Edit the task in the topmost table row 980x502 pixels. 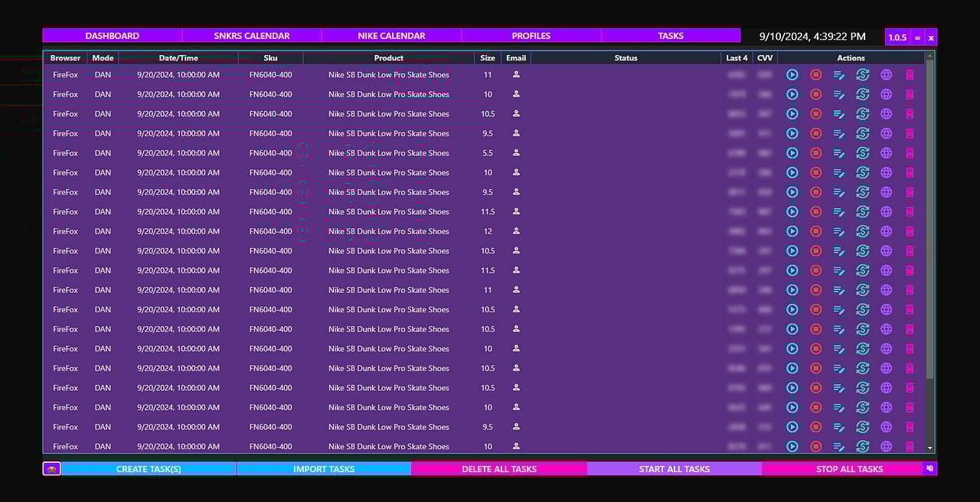(x=839, y=74)
